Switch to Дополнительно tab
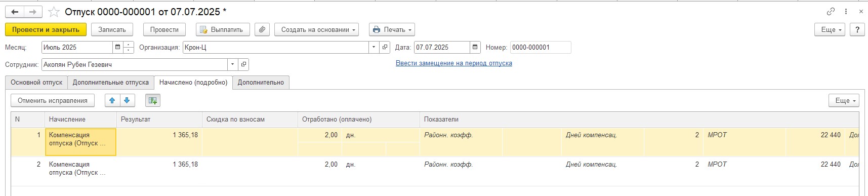The image size is (868, 196). [261, 83]
